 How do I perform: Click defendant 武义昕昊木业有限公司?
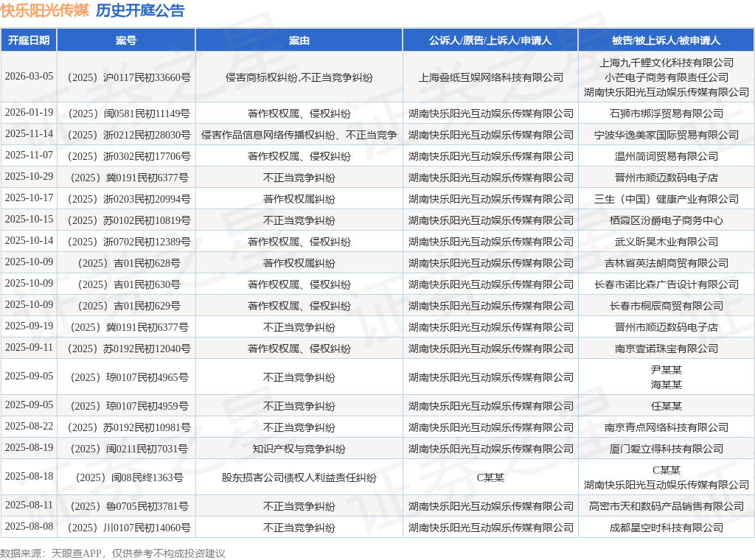(667, 242)
